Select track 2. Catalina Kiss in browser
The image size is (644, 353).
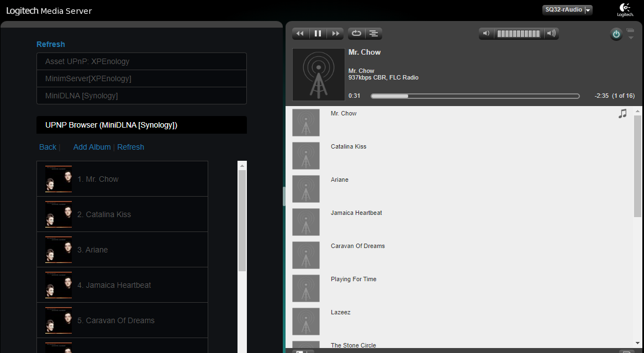[x=123, y=214]
